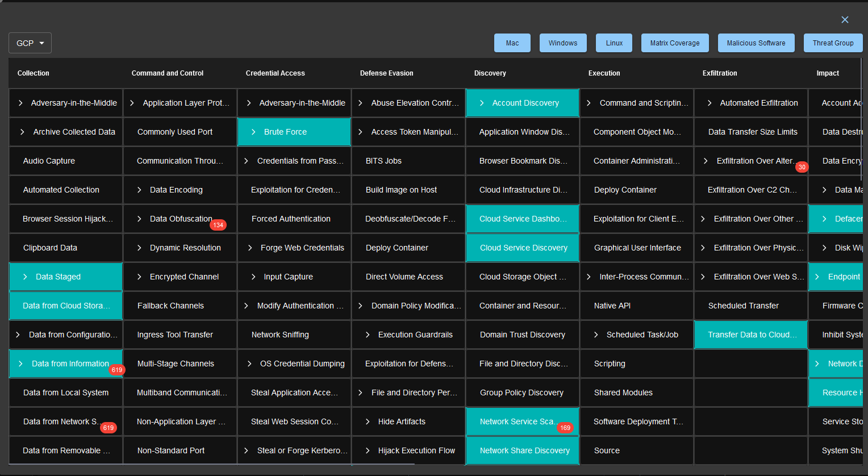
Task: Click the 619 badge on Data from Information
Action: [x=116, y=370]
